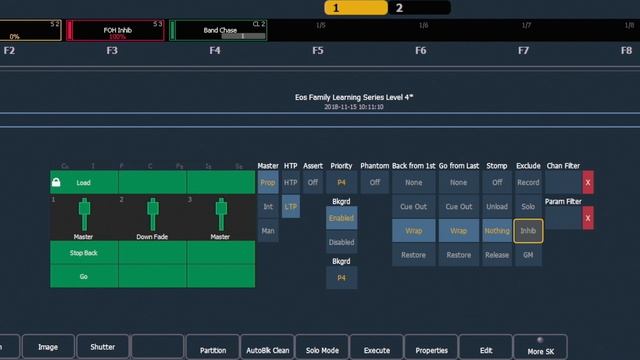The width and height of the screenshot is (640, 360).
Task: Click the Param Filter field
Action: point(563,218)
